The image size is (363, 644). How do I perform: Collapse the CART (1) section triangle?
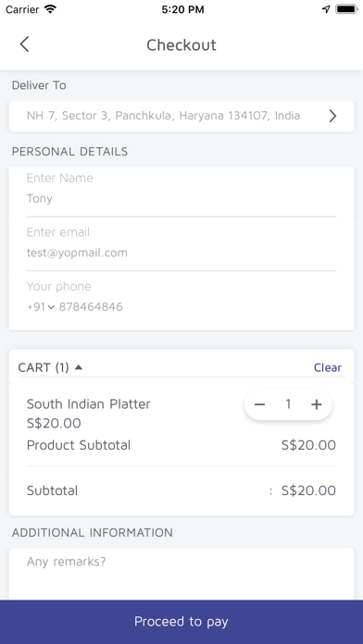79,367
